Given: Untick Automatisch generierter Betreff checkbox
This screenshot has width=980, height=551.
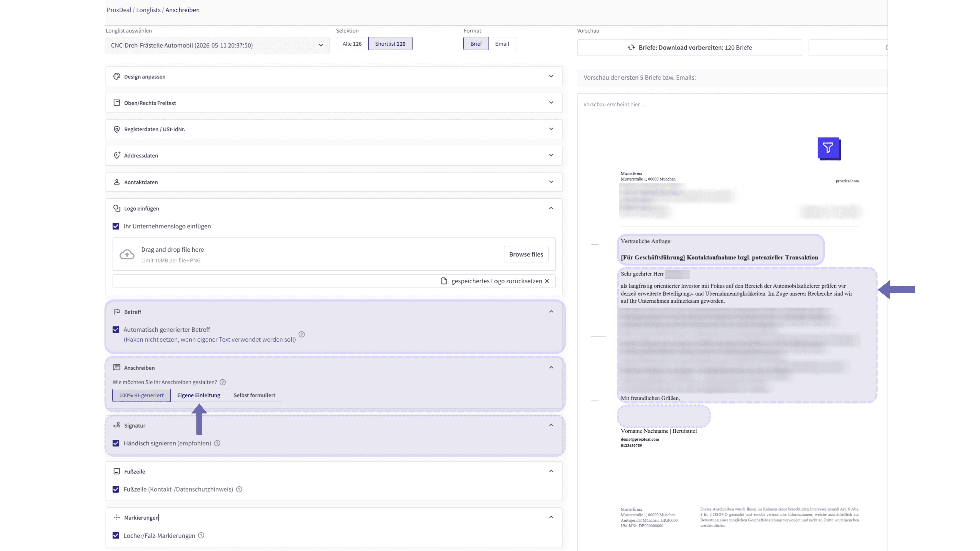Looking at the screenshot, I should 116,329.
